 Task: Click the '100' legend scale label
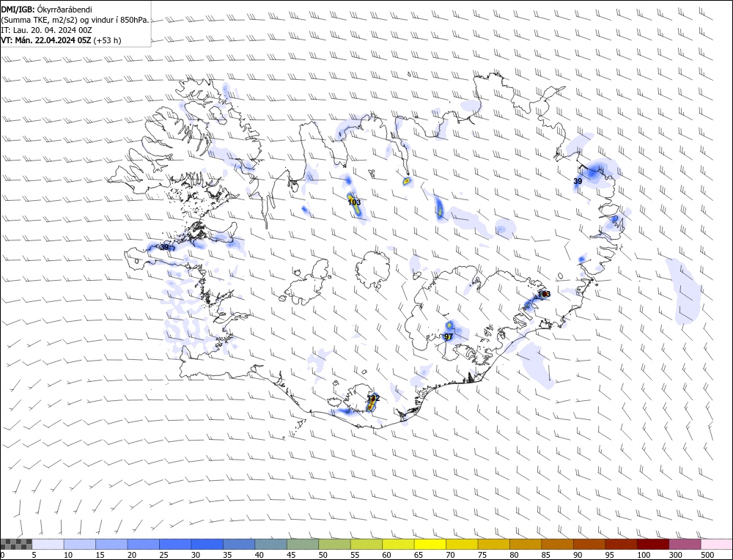click(644, 555)
